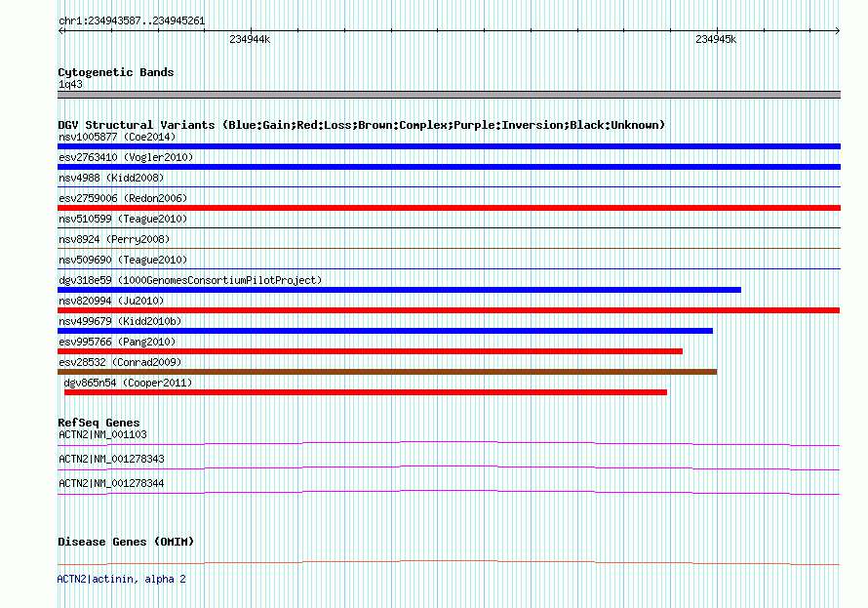Click the 1q43 band label
868x608 pixels.
(70, 85)
